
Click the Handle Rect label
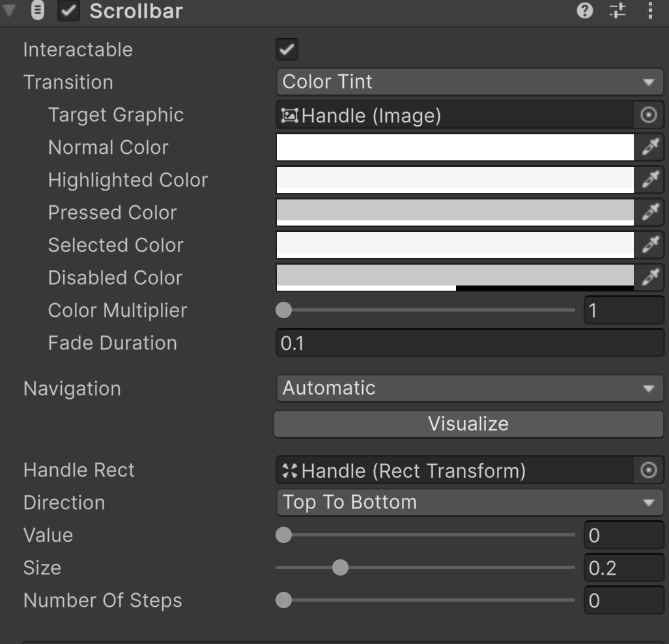79,470
